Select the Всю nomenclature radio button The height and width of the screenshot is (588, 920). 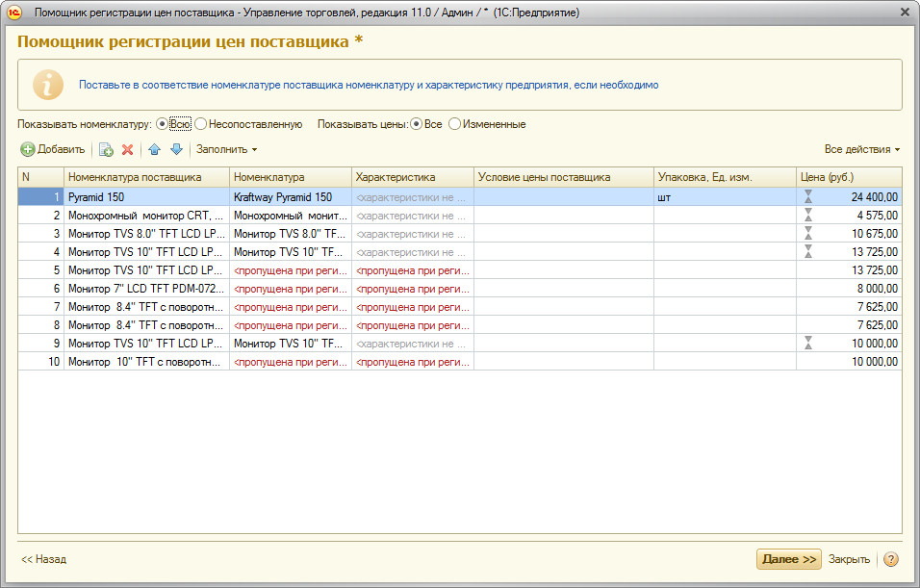click(162, 124)
